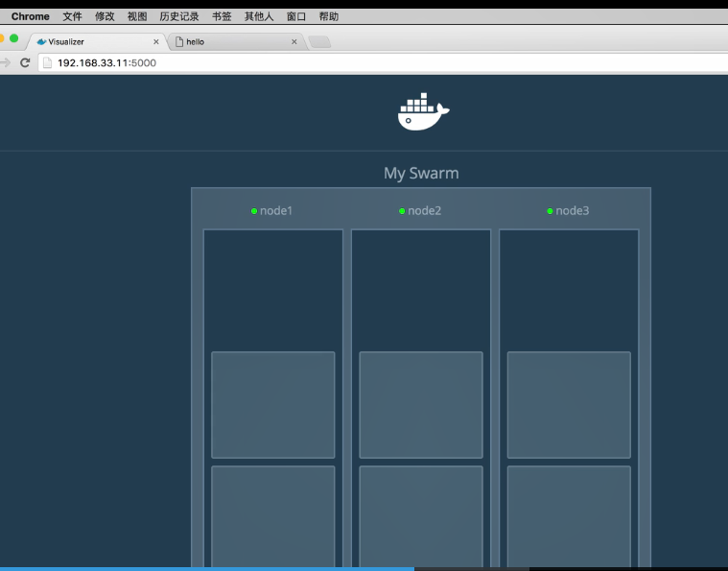The width and height of the screenshot is (728, 571).
Task: Click the upper container box in node1
Action: (273, 405)
